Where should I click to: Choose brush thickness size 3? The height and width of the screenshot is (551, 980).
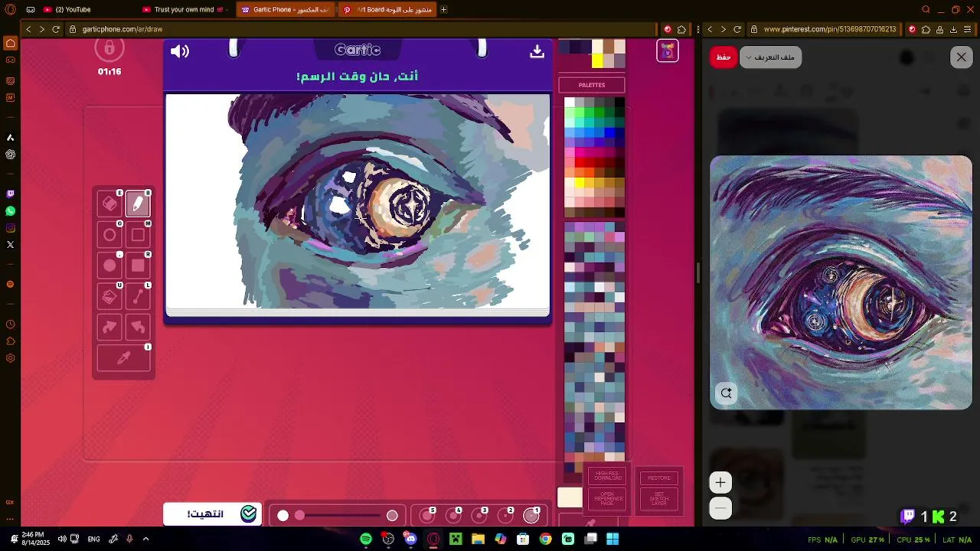click(479, 515)
